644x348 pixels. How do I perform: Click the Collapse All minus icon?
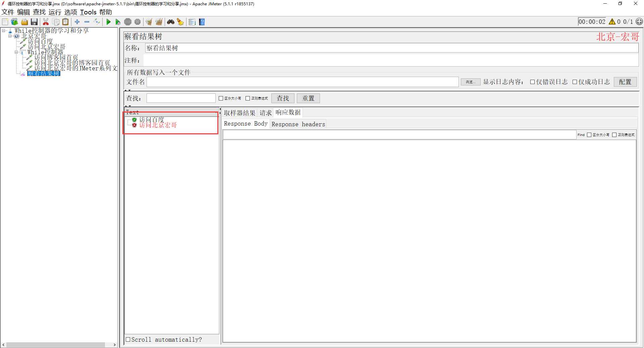87,22
